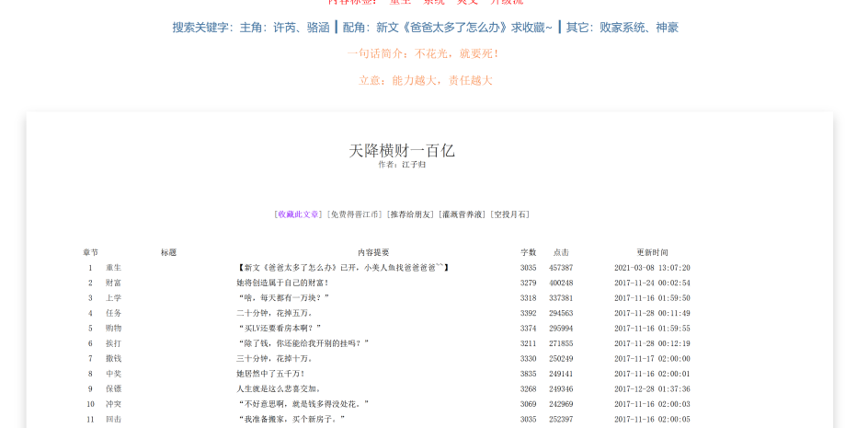The image size is (868, 428).
Task: Open chapter 1 titled 重生
Action: pyautogui.click(x=113, y=268)
